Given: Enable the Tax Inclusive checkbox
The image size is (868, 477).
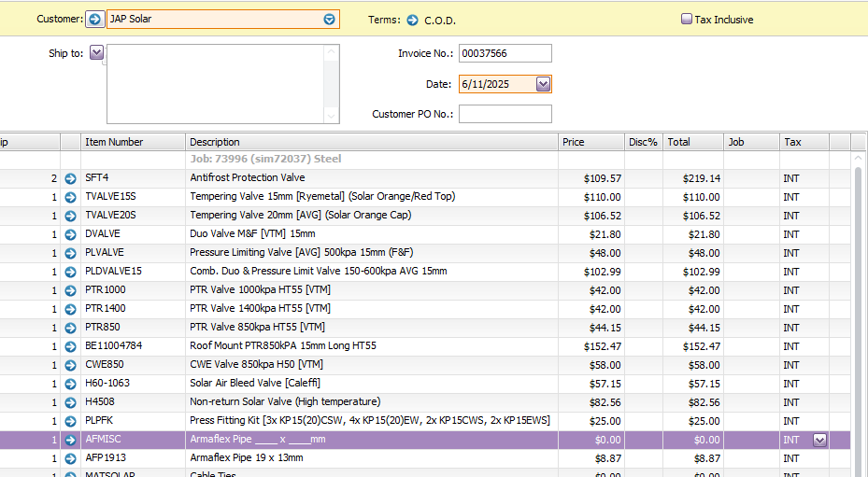Looking at the screenshot, I should click(687, 20).
